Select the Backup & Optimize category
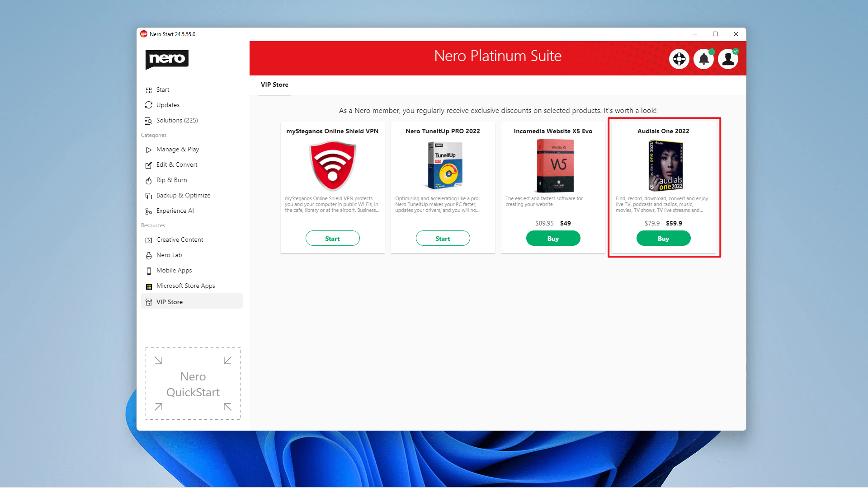 coord(192,196)
